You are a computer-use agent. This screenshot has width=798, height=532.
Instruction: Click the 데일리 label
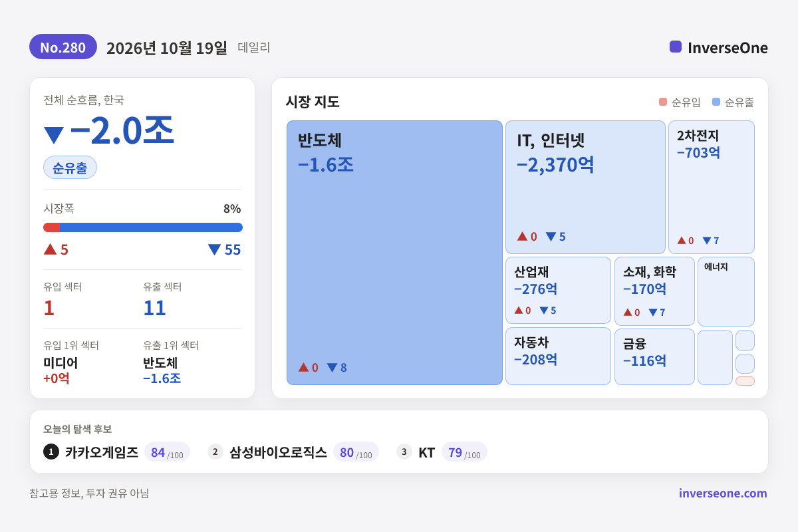(x=254, y=48)
